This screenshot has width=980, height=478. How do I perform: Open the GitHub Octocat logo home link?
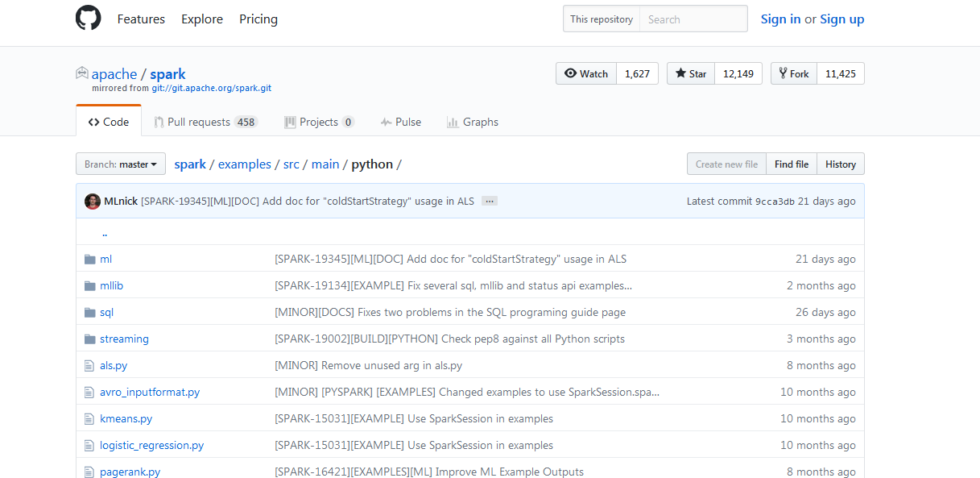(89, 19)
